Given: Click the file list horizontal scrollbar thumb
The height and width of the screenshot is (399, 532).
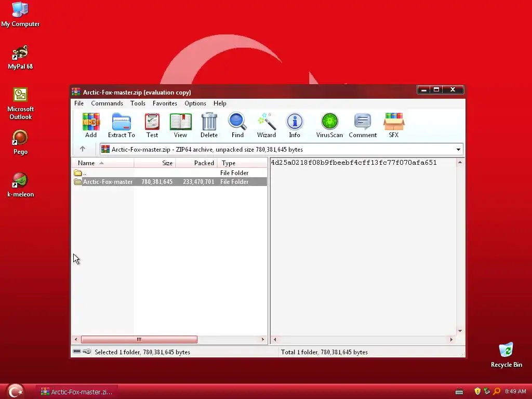Looking at the screenshot, I should [x=139, y=339].
